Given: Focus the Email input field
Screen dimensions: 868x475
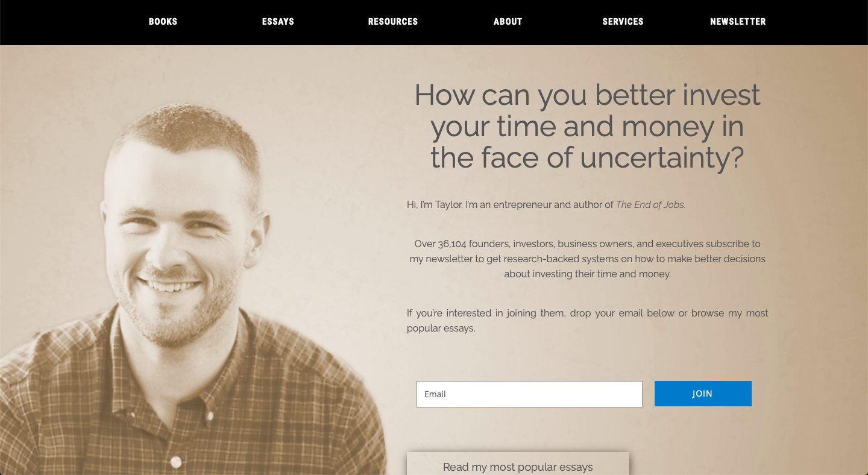Looking at the screenshot, I should [x=529, y=394].
